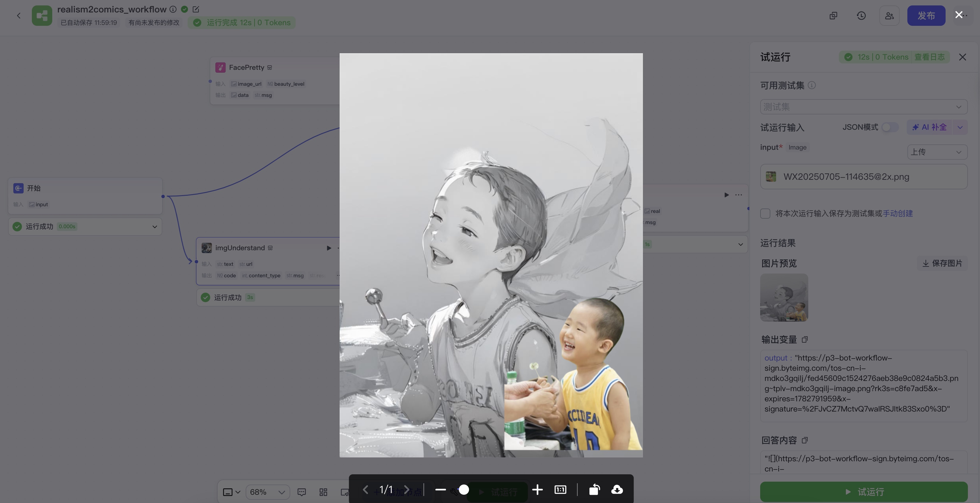
Task: Download the previewed image via cloud icon
Action: pos(617,489)
